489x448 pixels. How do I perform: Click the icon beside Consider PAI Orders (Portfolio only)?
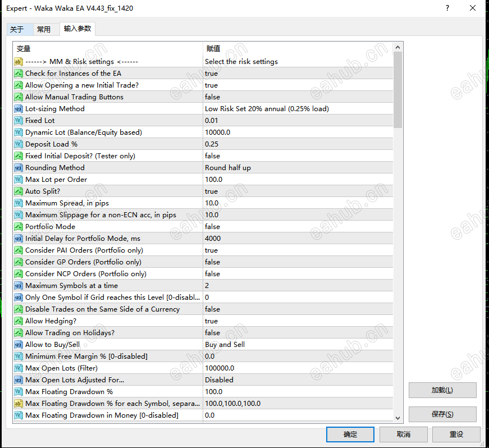pos(19,250)
